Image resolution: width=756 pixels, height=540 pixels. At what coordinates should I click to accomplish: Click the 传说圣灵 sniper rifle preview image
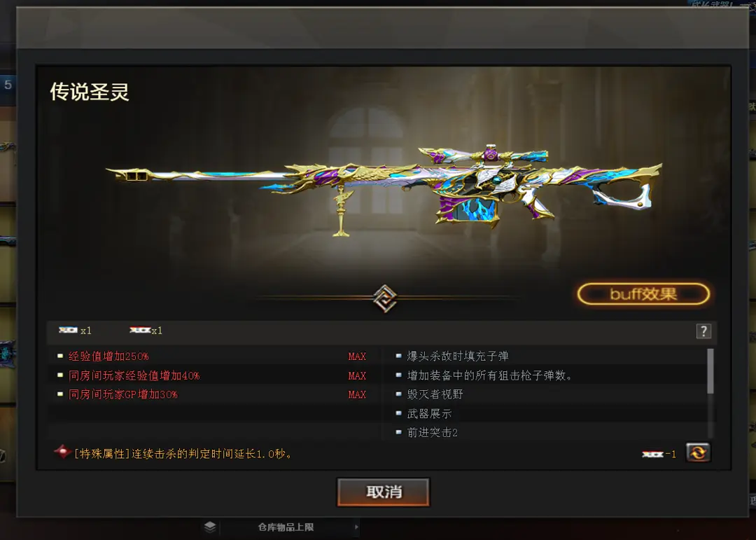click(384, 191)
